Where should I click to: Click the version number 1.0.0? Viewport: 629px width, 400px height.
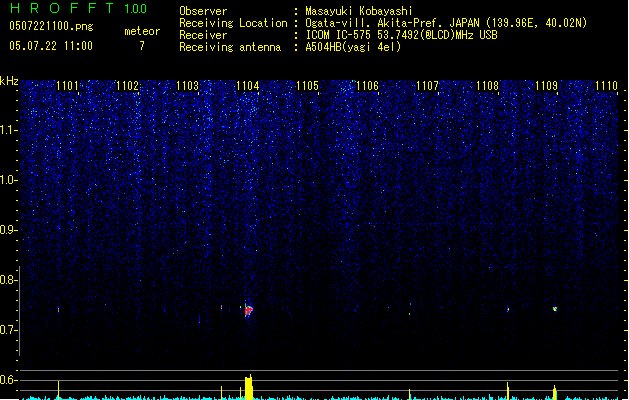tap(135, 9)
